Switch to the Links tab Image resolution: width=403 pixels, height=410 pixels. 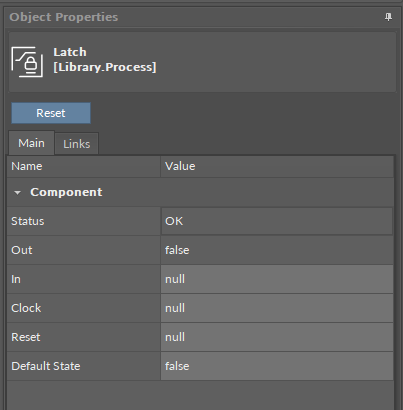point(77,144)
